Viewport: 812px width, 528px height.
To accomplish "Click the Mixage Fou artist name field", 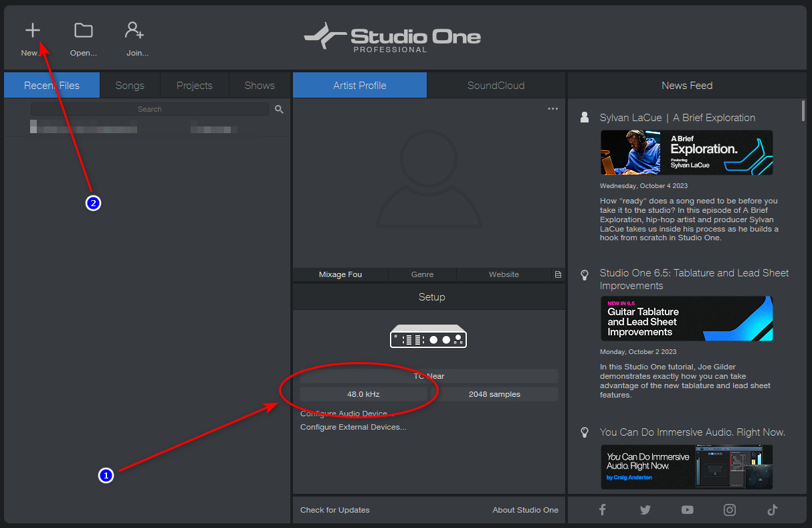I will (x=340, y=274).
